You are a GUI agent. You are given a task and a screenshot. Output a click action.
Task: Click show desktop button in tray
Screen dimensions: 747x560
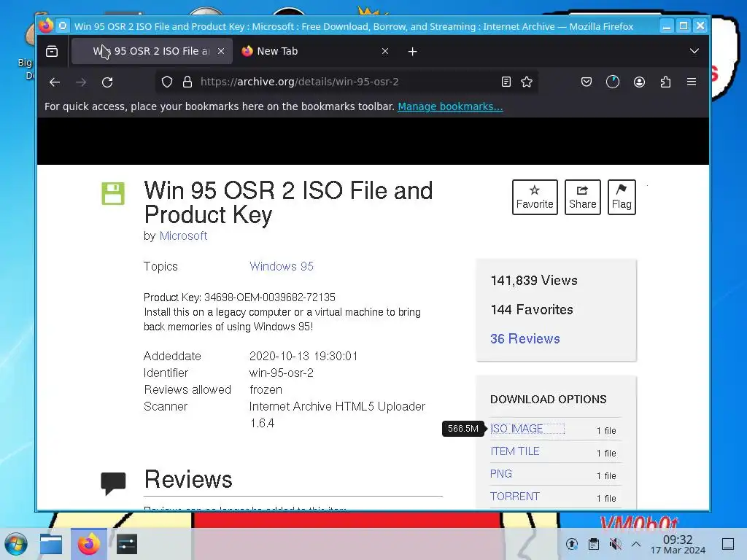pyautogui.click(x=728, y=544)
